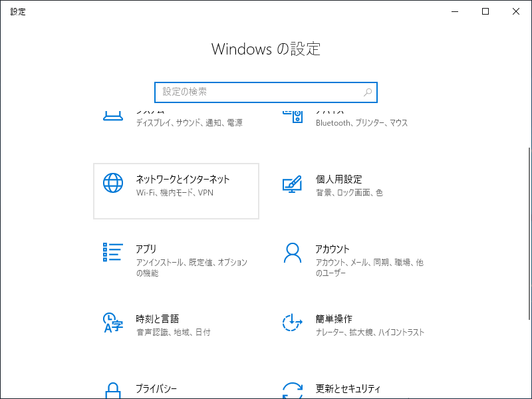Click the refresh arrows icon for 更新とセキュリティ

(292, 390)
